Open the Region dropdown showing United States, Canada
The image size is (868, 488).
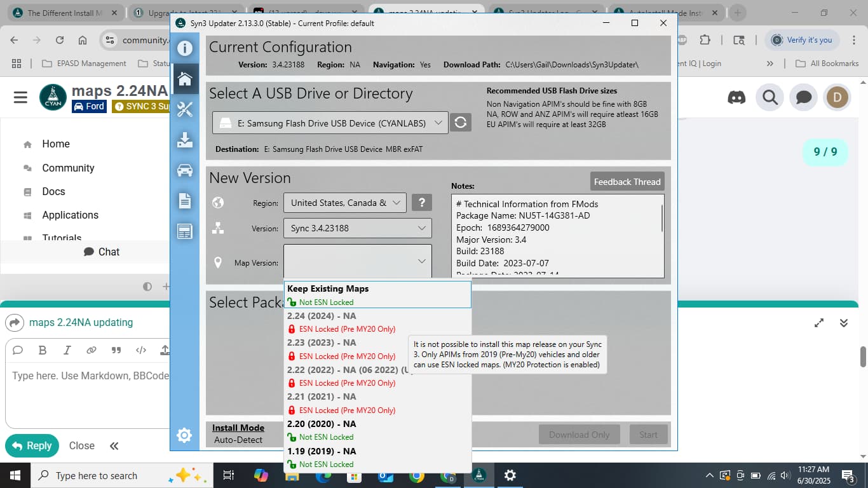click(345, 203)
